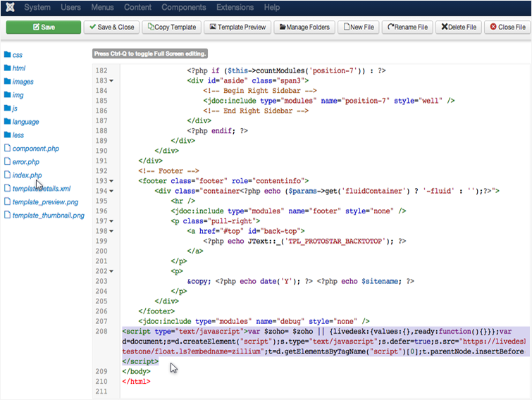The width and height of the screenshot is (532, 400).
Task: Collapse the code fold at line 183
Action: [111, 81]
